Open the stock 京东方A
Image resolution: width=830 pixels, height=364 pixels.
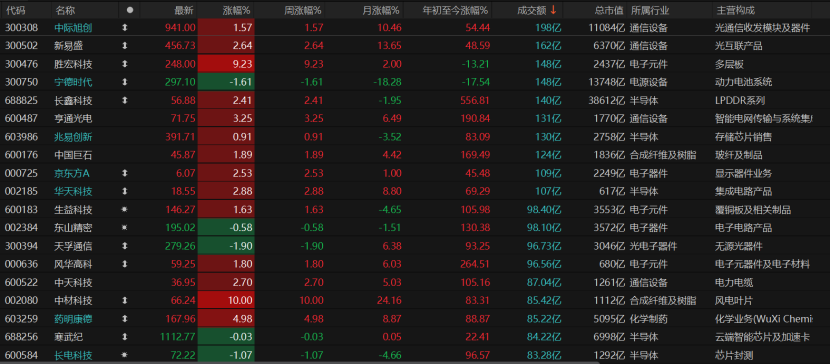72,174
